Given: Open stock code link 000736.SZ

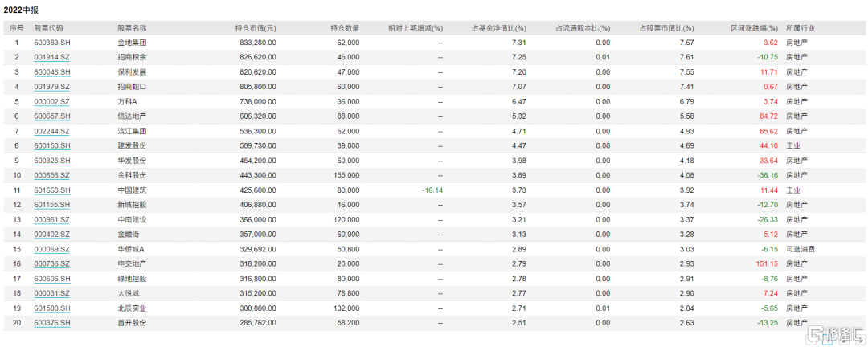Looking at the screenshot, I should [52, 264].
